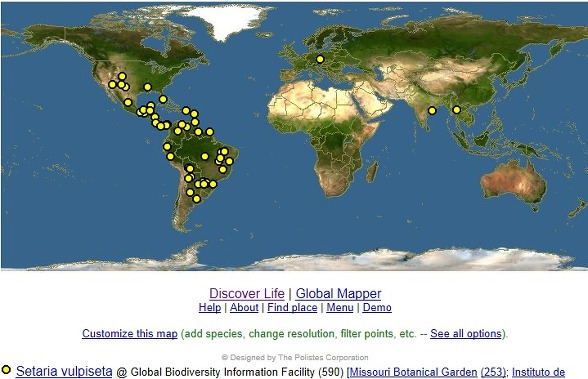The height and width of the screenshot is (379, 588).
Task: Click the Global Biodiversity Information Facility (590) text
Action: tap(237, 372)
